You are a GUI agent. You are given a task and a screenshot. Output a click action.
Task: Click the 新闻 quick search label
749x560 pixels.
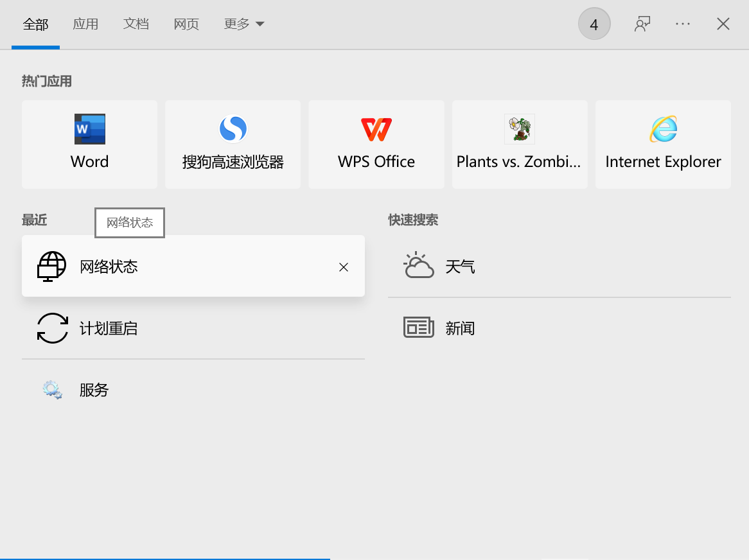coord(460,328)
